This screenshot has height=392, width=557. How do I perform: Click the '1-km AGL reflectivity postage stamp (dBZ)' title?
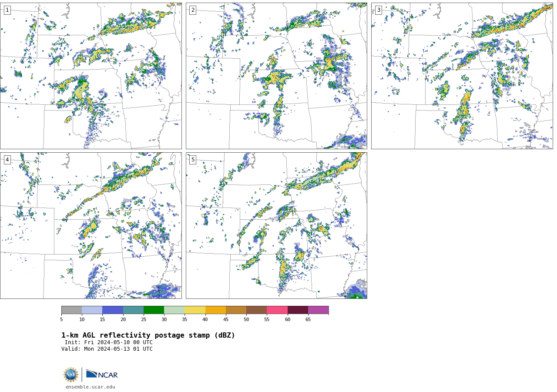click(148, 335)
